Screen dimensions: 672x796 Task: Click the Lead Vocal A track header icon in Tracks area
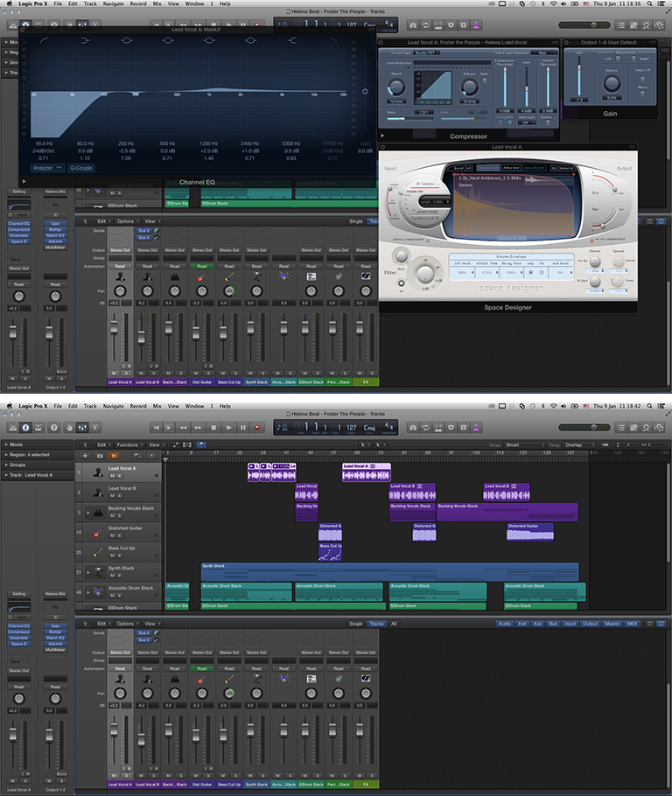(x=98, y=472)
